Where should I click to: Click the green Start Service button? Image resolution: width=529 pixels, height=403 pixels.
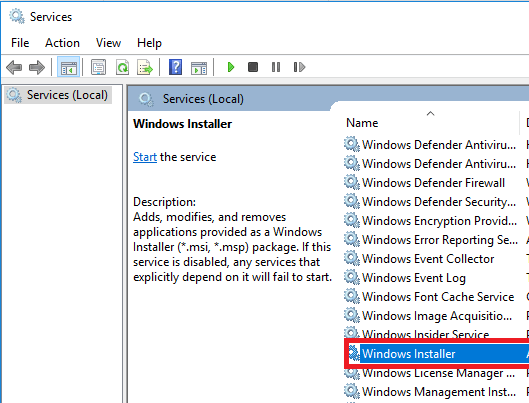click(x=231, y=67)
